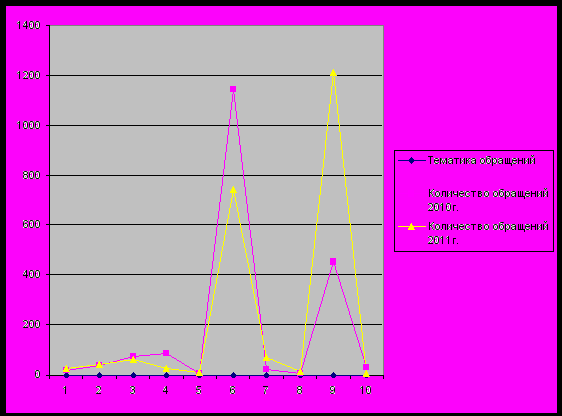This screenshot has height=416, width=562.
Task: Click the yellow triangle marker at category 7
Action: pyautogui.click(x=266, y=358)
